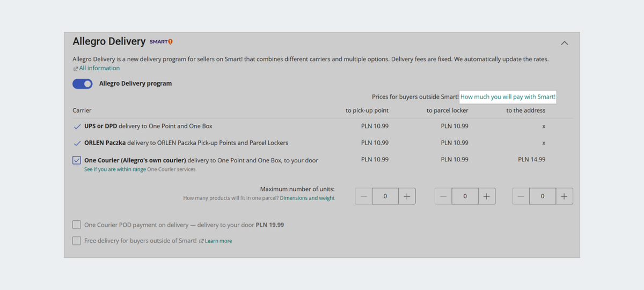Collapse the Allegro Delivery section chevron
The width and height of the screenshot is (644, 290).
click(564, 43)
